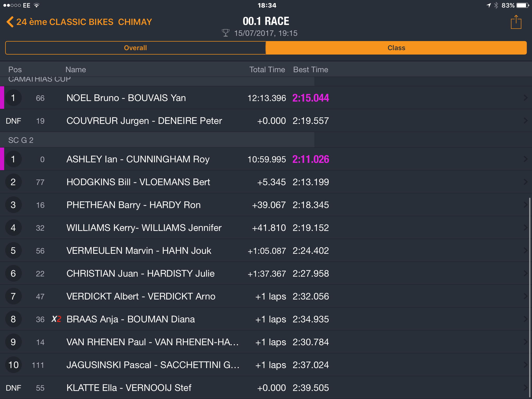Tap the back arrow chevron icon
This screenshot has width=532, height=399.
pyautogui.click(x=10, y=22)
